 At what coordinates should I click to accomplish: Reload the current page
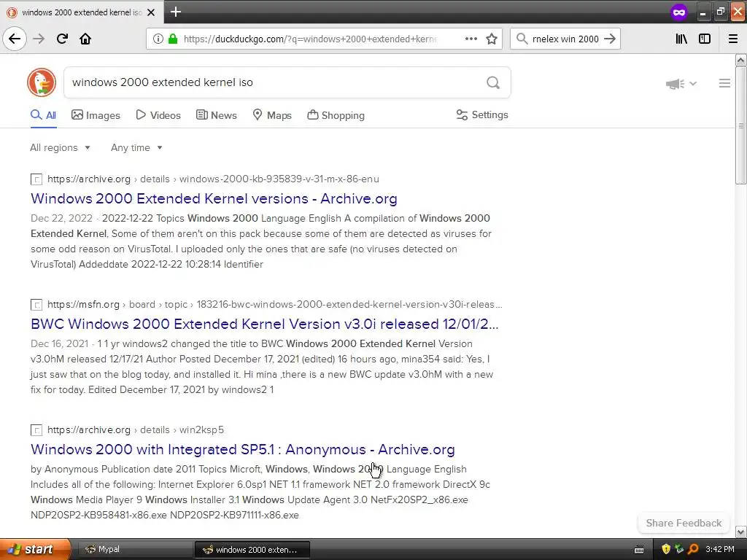[x=62, y=39]
